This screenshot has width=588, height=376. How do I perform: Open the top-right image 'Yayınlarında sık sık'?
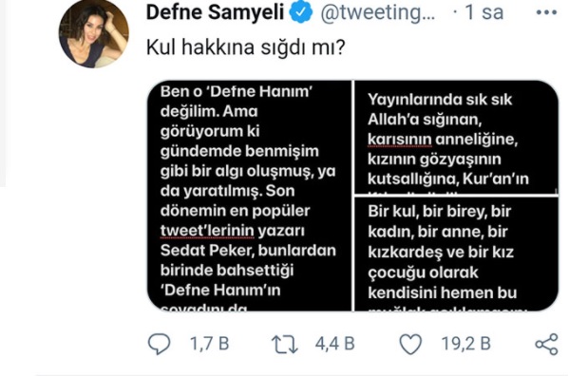(456, 138)
